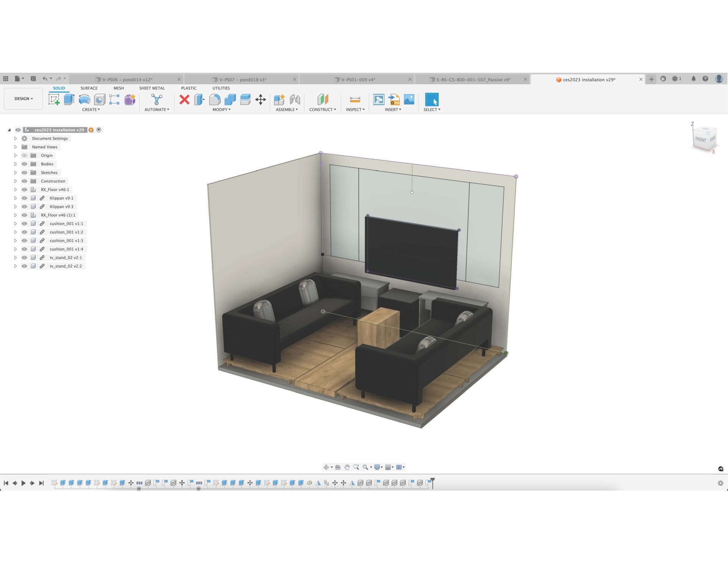The image size is (728, 563).
Task: Select the Revolve tool icon
Action: coord(84,99)
